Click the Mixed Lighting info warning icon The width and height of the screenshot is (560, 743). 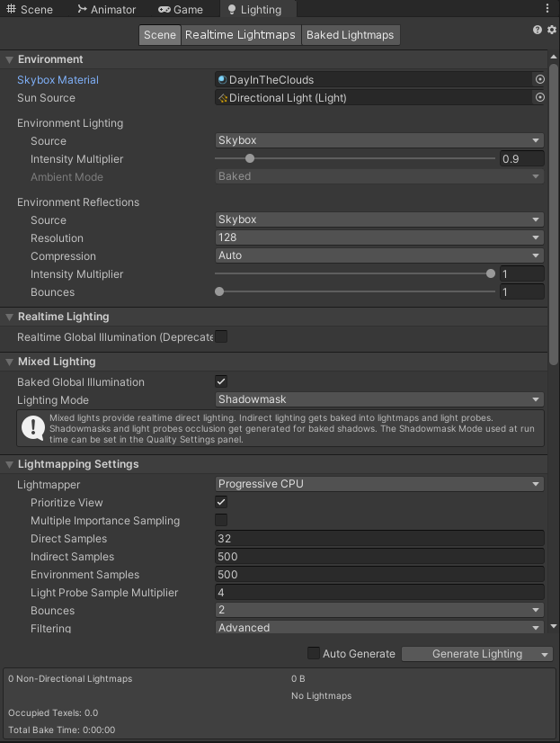[33, 427]
